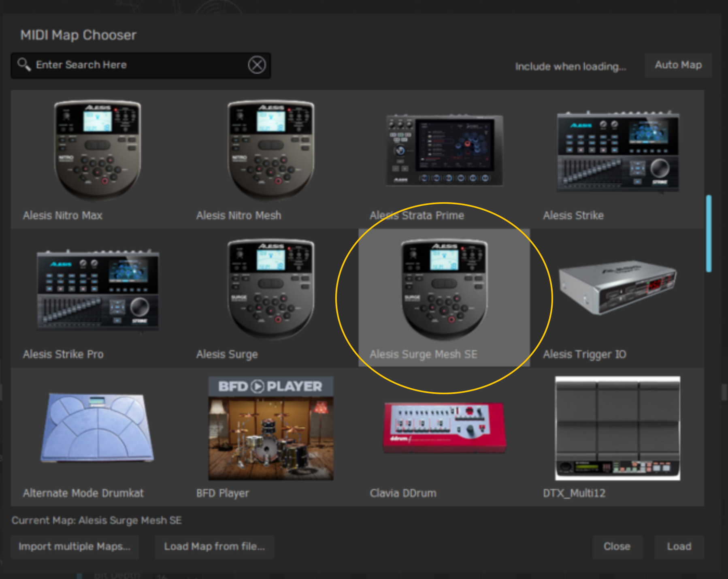Select the Alesis Surge Mesh SE module image

[444, 289]
